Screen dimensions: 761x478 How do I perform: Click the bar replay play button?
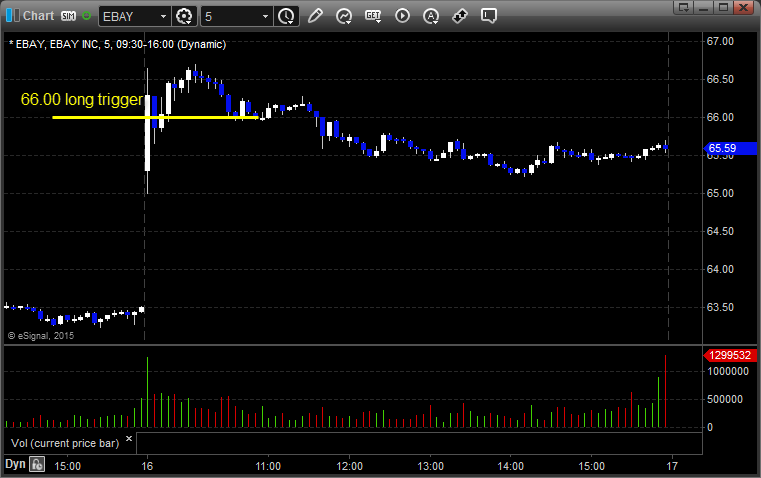click(402, 16)
